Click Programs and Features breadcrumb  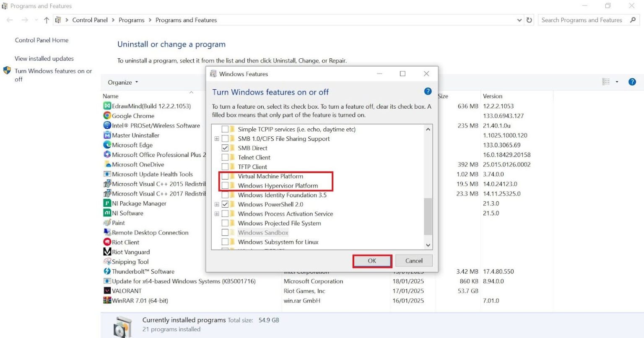[x=186, y=20]
